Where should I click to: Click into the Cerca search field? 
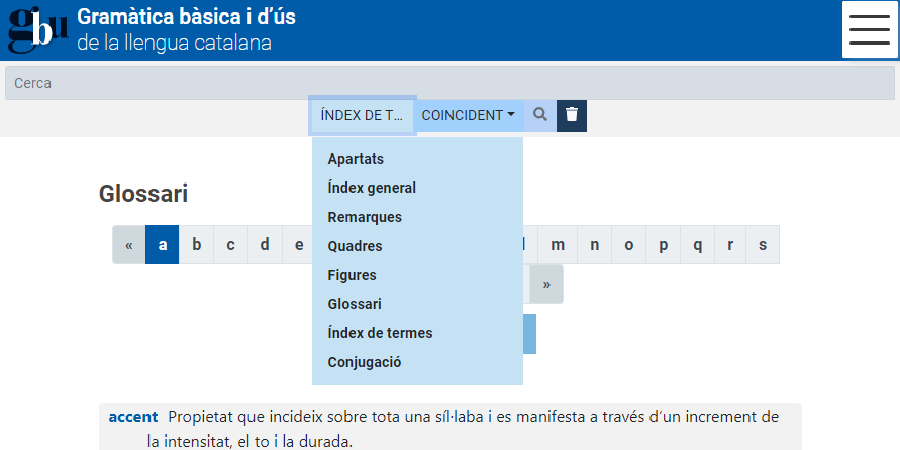pyautogui.click(x=450, y=83)
